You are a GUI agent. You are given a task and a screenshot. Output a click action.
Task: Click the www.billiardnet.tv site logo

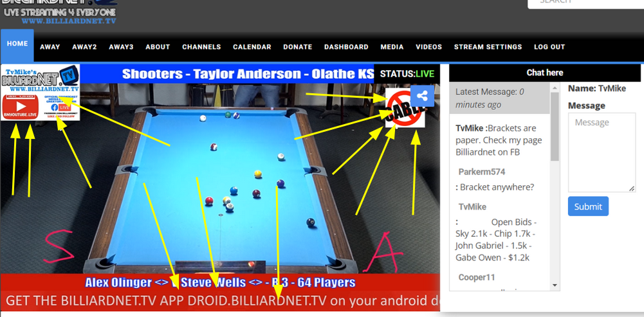(60, 12)
